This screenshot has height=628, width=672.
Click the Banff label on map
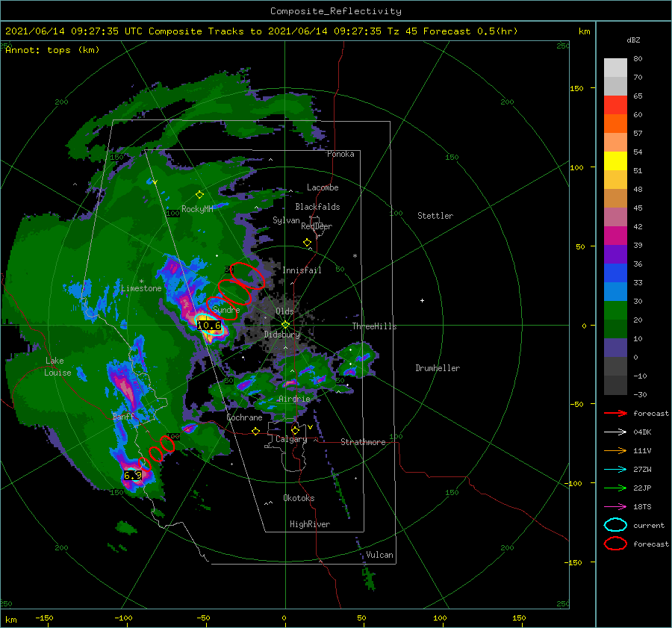[123, 417]
